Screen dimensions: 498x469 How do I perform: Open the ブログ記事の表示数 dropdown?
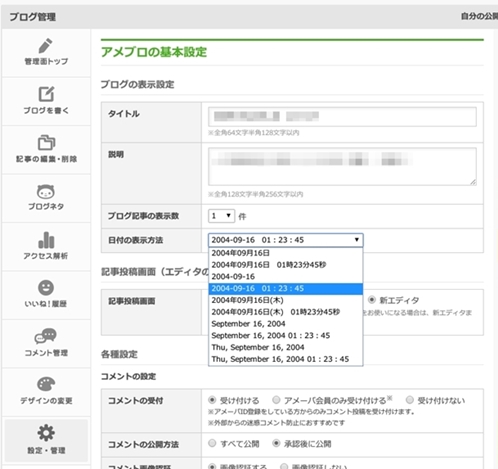[x=221, y=216]
